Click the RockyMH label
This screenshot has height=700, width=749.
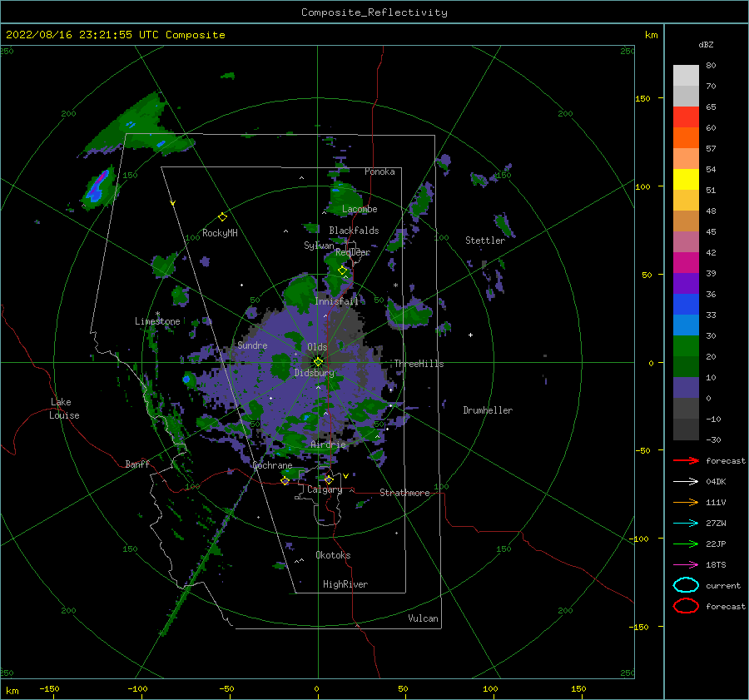point(220,233)
